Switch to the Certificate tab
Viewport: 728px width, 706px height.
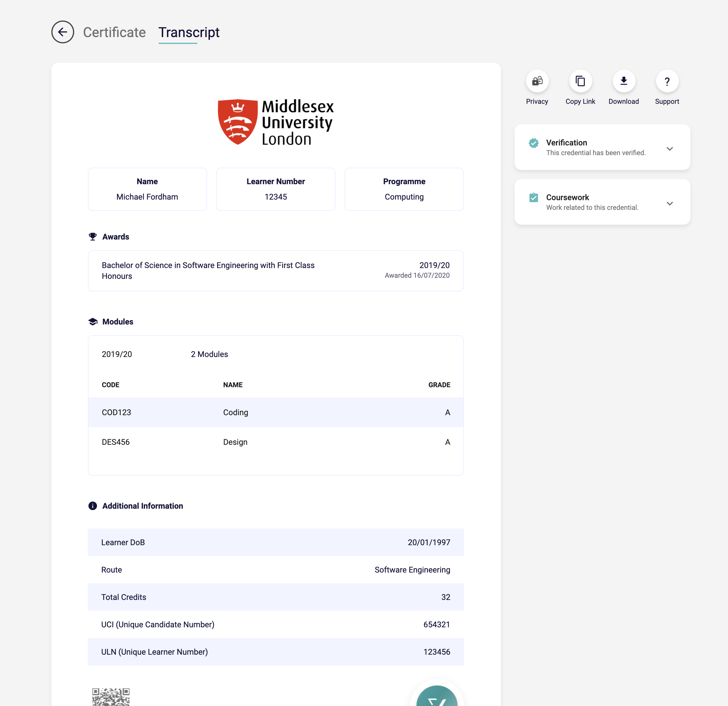[114, 33]
